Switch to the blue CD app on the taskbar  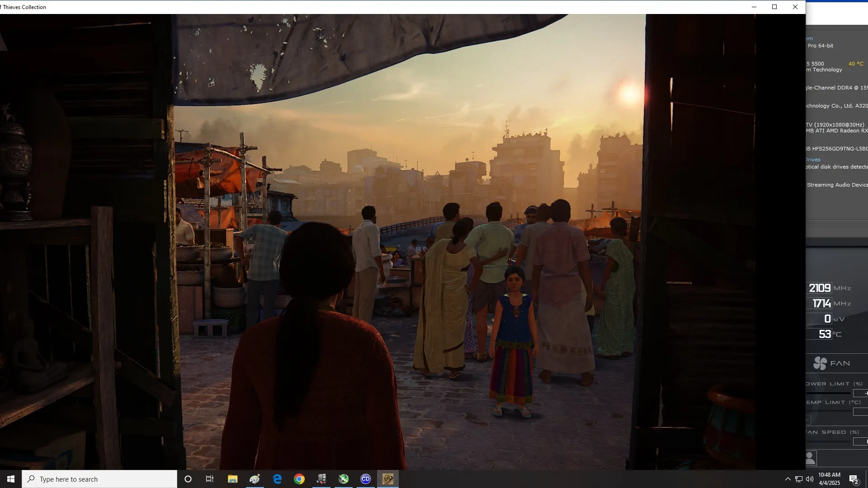366,479
